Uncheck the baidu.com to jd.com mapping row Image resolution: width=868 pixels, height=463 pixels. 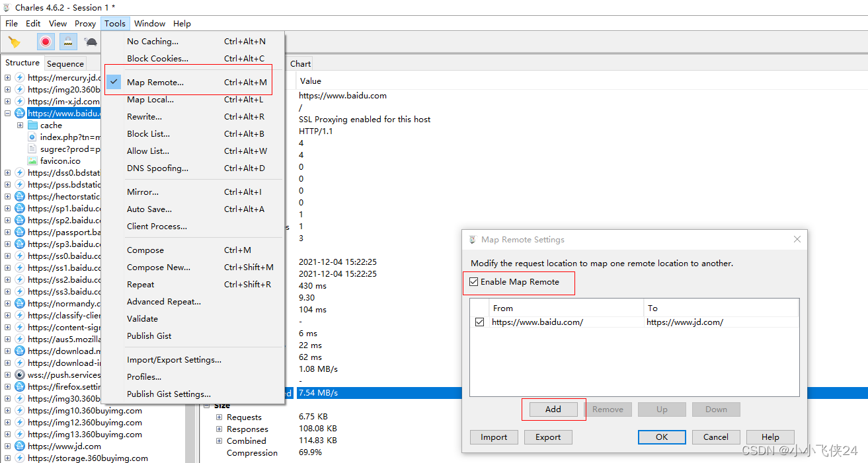[480, 322]
